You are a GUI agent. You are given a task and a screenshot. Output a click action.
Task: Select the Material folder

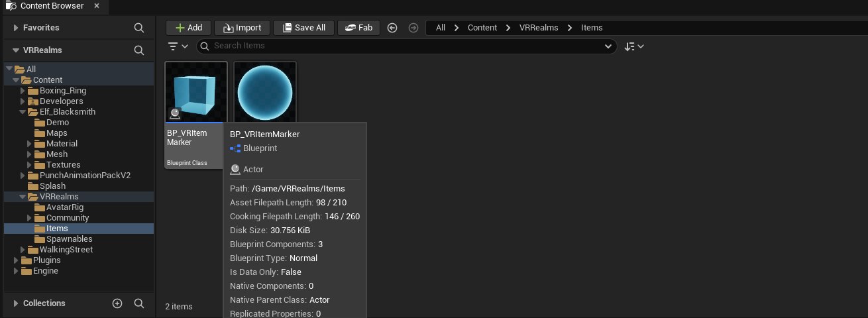pyautogui.click(x=62, y=144)
